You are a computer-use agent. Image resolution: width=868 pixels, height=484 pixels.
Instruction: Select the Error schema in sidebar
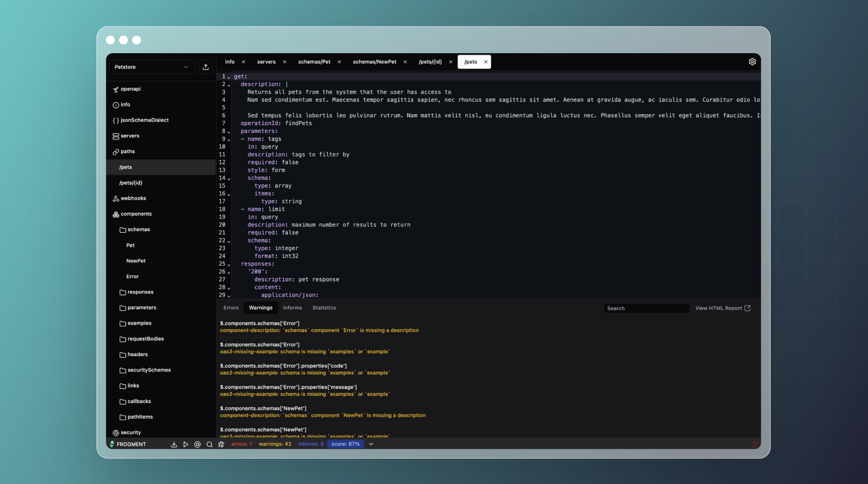161,277
